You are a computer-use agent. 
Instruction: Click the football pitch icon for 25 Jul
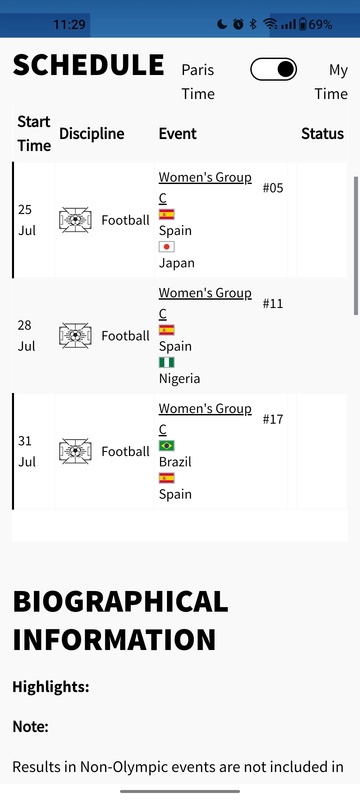click(x=75, y=220)
